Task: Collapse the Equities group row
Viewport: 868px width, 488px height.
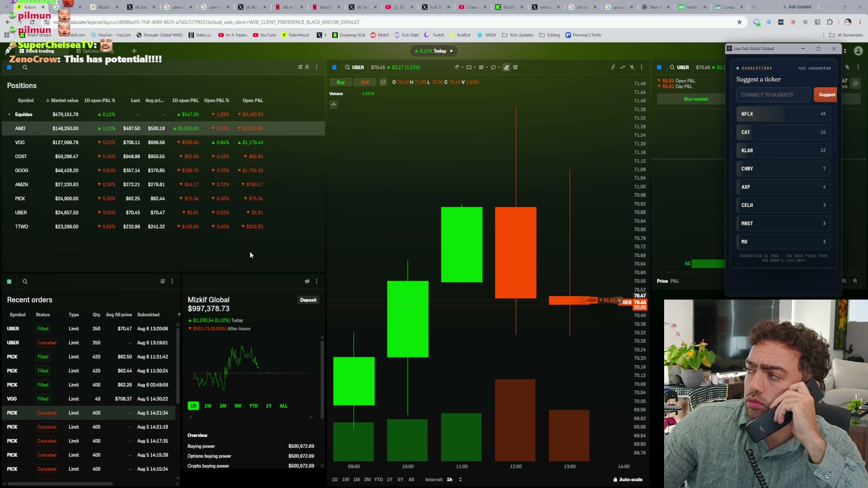Action: [9, 115]
